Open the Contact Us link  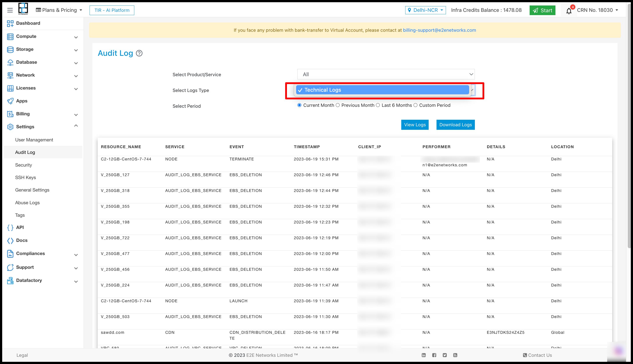coord(537,355)
